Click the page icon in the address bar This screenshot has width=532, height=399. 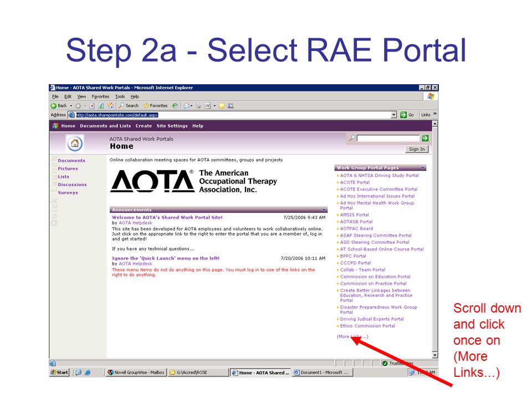click(x=71, y=115)
